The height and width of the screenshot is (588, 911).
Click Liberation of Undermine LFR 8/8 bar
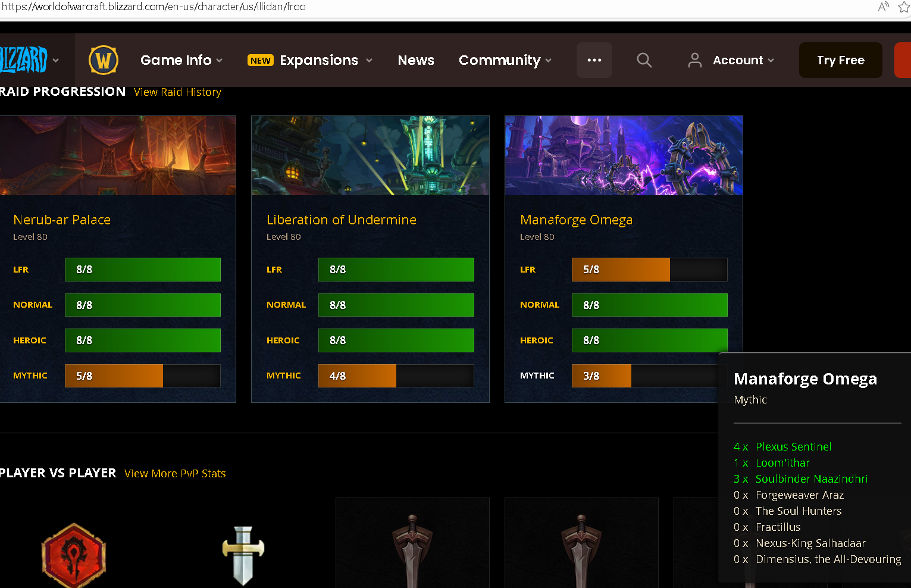click(396, 270)
